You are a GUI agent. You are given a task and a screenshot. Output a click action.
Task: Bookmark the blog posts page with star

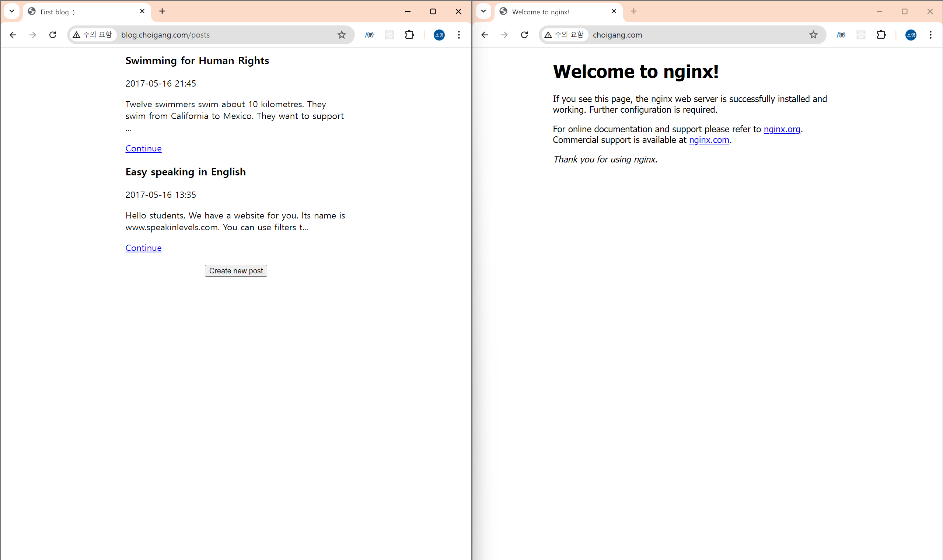click(342, 35)
